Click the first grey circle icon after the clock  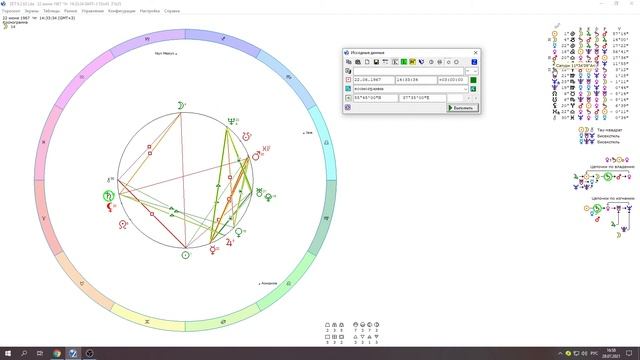coord(431,62)
